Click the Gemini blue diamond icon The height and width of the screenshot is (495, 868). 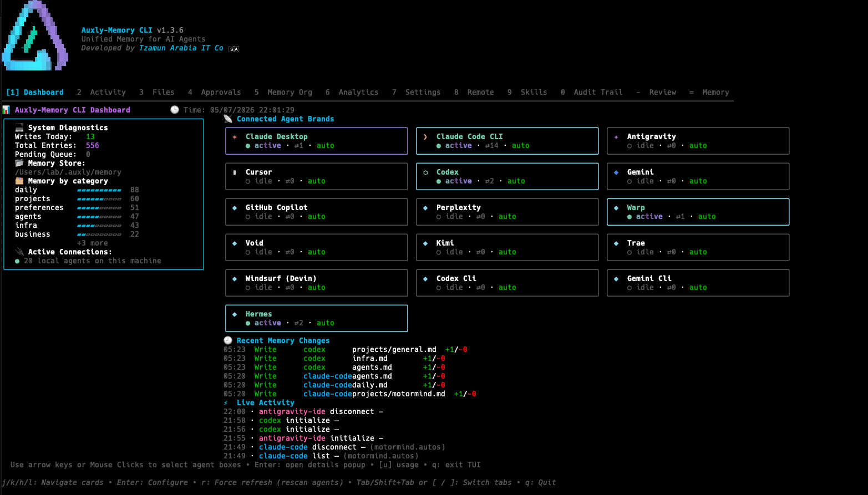[x=616, y=172]
